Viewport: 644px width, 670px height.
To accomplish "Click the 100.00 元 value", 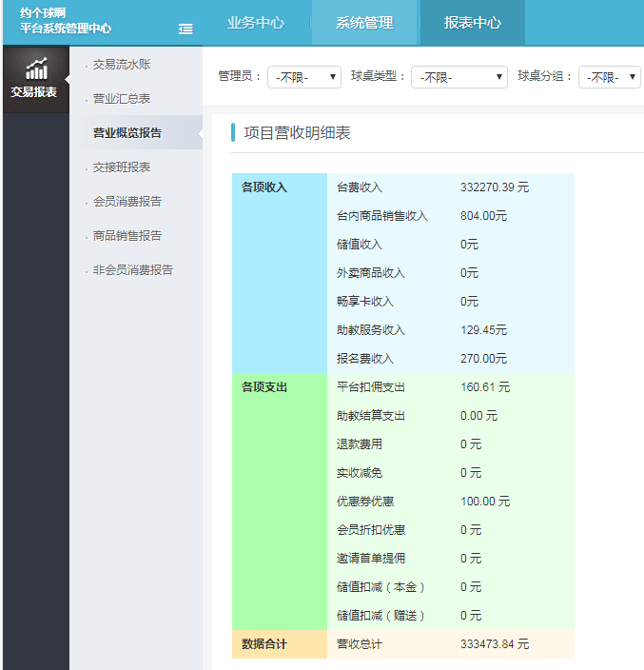I will pos(485,502).
